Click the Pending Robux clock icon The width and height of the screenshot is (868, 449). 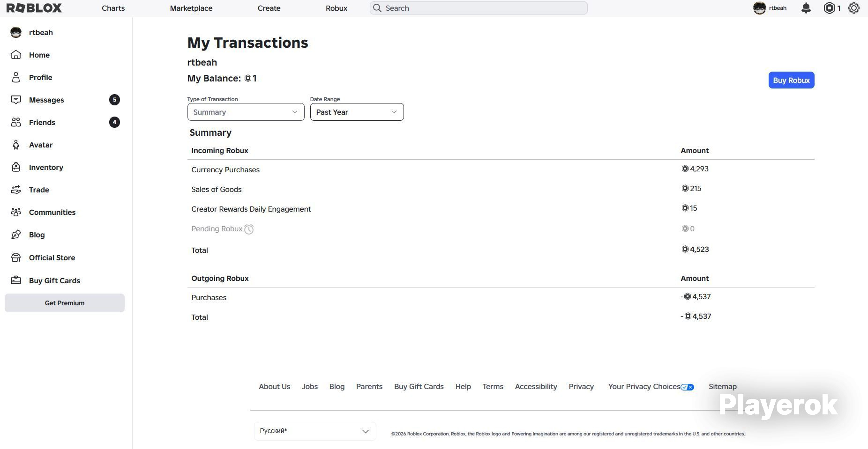(x=249, y=229)
